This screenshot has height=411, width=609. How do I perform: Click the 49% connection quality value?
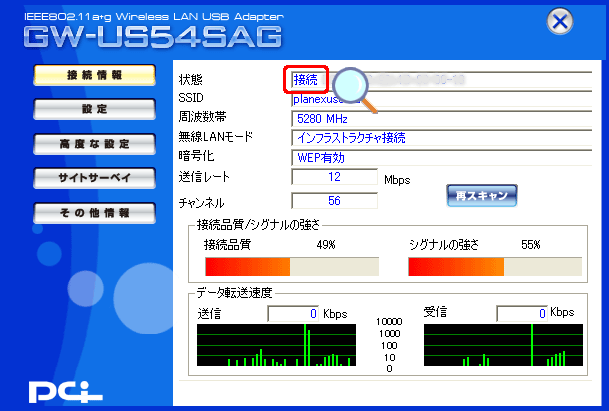pos(326,245)
